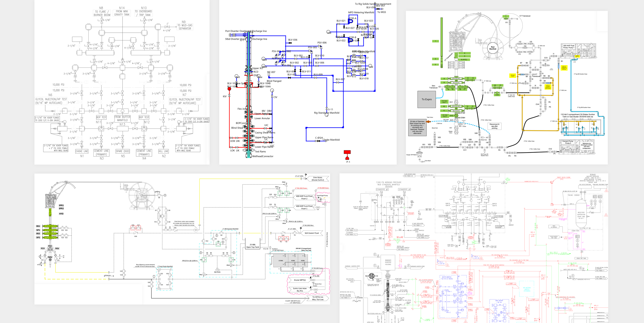Image resolution: width=644 pixels, height=323 pixels.
Task: Select the Reel Manifold drum icon
Action: point(493,48)
